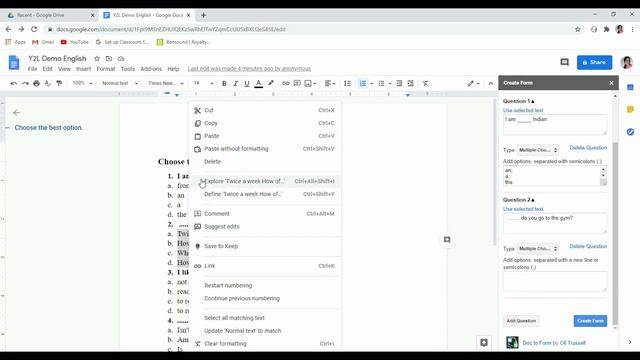This screenshot has width=640, height=360.
Task: Click the Clear formatting toolbar icon
Action: pyautogui.click(x=426, y=83)
